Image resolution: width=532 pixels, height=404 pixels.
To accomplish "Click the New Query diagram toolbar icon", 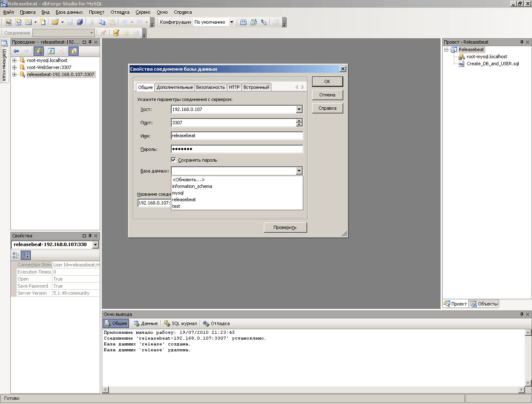I will tap(18, 22).
